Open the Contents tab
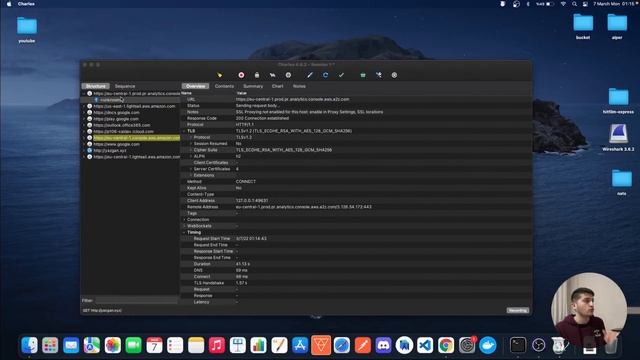640x360 pixels. click(x=224, y=86)
